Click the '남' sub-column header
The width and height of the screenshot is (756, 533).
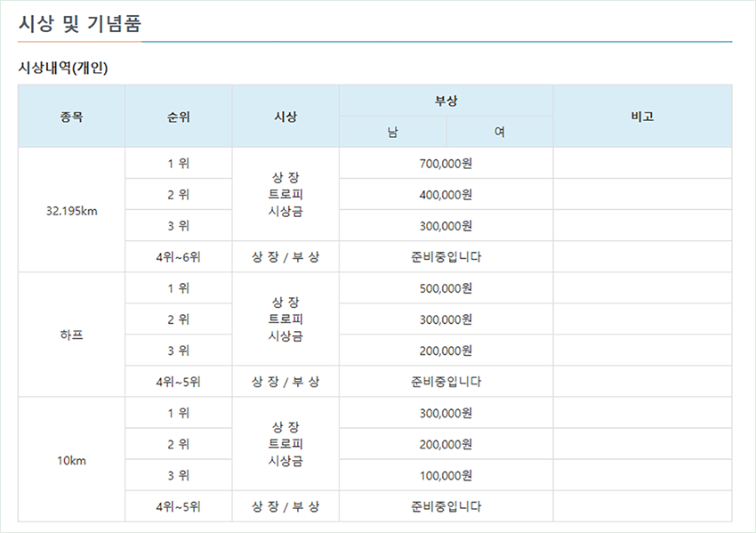[392, 132]
